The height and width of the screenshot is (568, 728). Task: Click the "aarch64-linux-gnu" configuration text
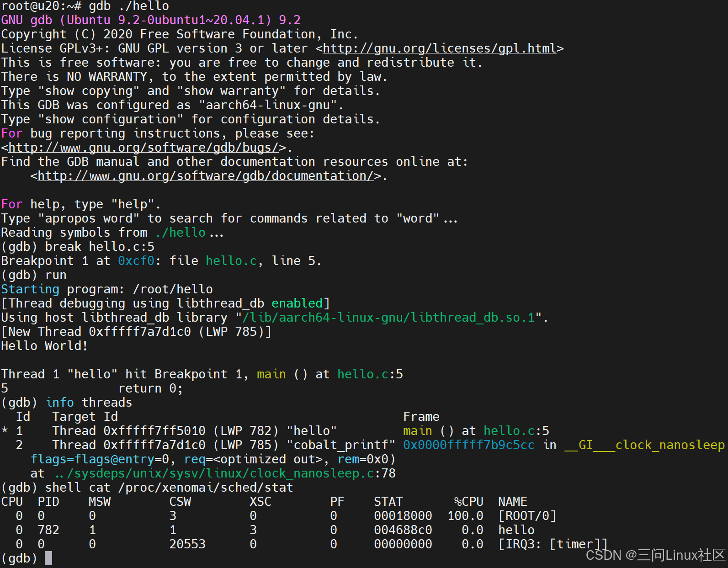[x=268, y=105]
